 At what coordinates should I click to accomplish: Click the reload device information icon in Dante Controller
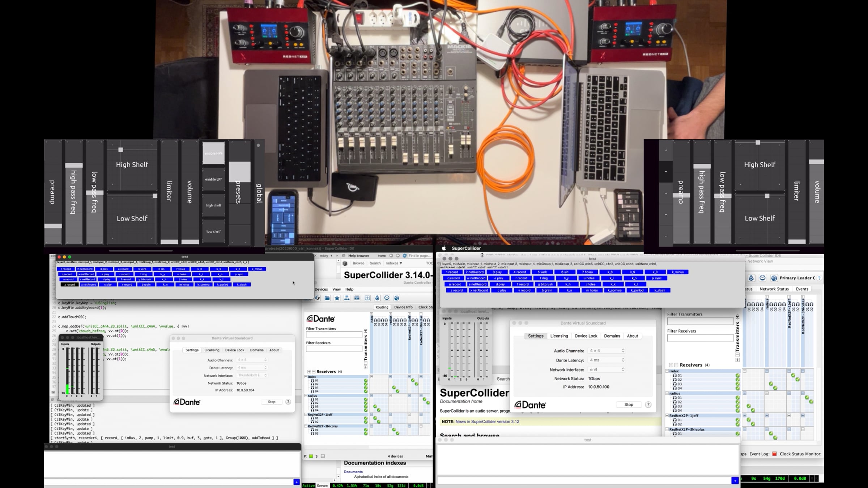[317, 298]
